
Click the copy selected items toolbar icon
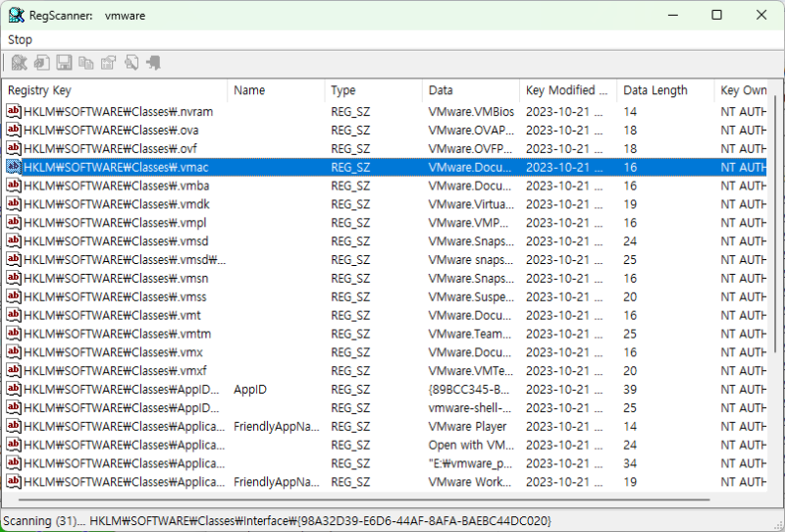[86, 63]
